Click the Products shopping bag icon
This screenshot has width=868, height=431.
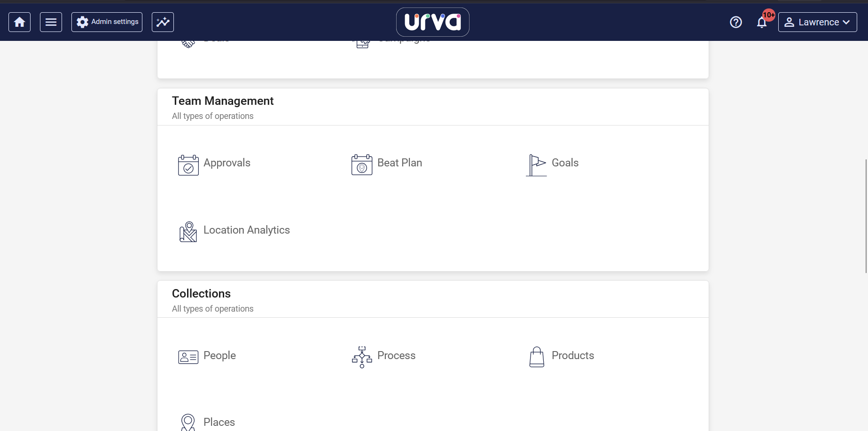[x=537, y=357]
